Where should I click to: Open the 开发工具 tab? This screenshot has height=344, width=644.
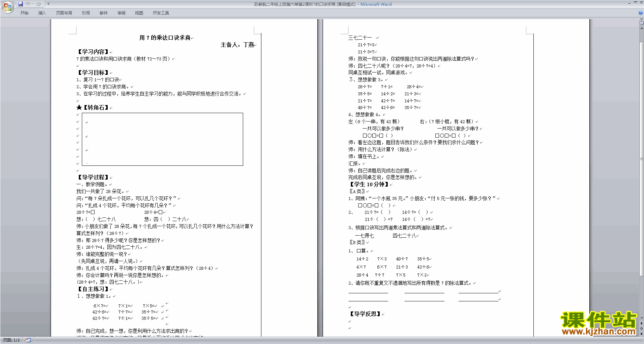point(161,13)
